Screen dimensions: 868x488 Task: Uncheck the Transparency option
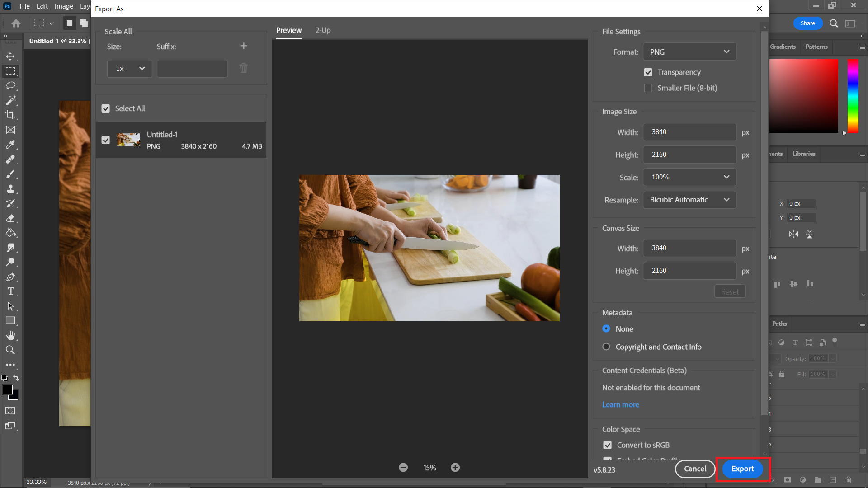point(648,72)
